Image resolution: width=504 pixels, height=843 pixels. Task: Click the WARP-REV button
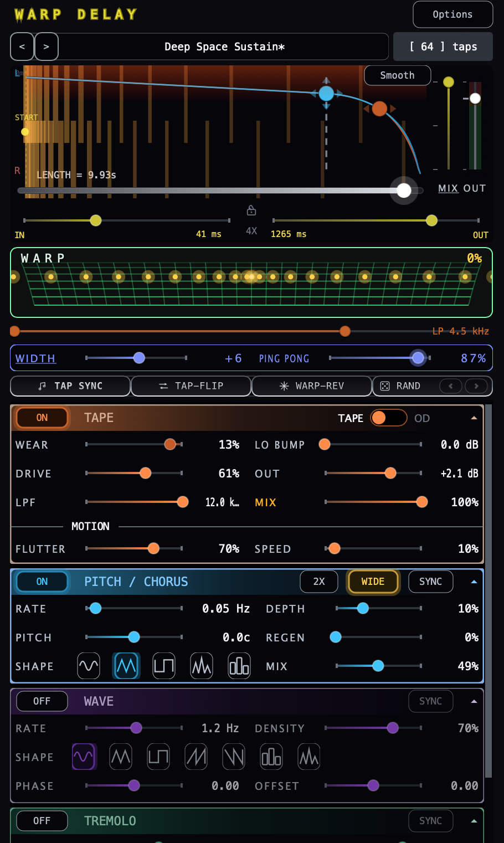(312, 386)
